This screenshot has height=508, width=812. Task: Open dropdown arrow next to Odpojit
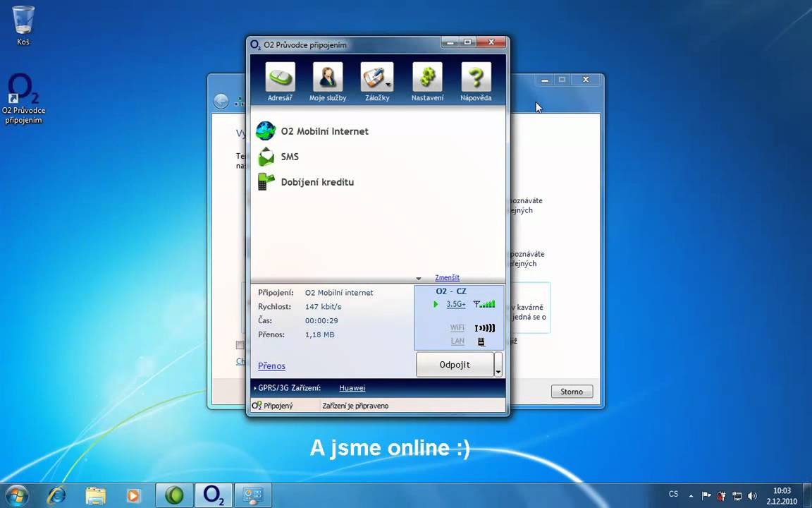tap(498, 364)
